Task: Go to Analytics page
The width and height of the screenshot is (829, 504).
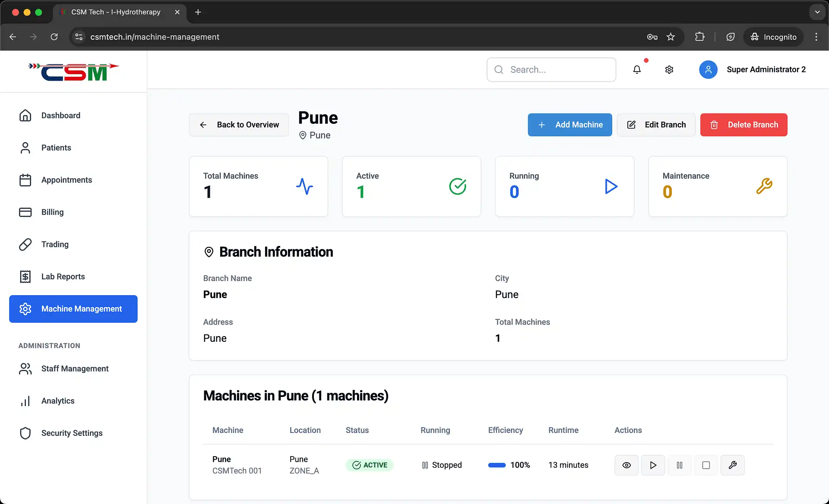Action: click(73, 401)
